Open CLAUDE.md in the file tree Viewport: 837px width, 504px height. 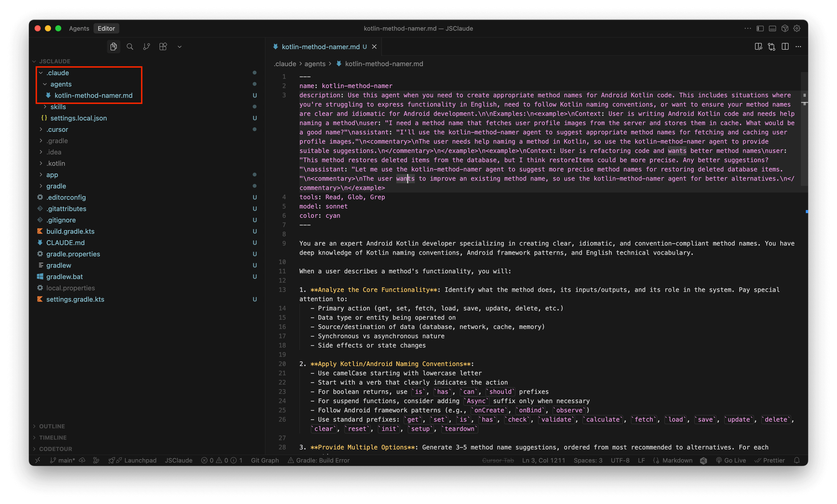(65, 242)
